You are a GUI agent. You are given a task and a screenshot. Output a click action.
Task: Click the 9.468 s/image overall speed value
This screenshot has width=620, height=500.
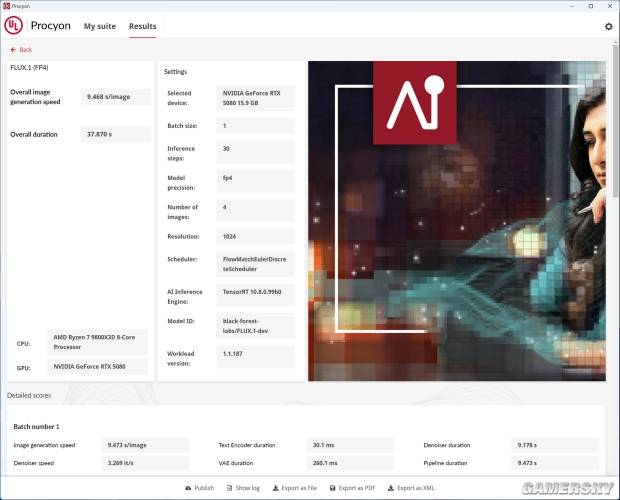pyautogui.click(x=116, y=97)
